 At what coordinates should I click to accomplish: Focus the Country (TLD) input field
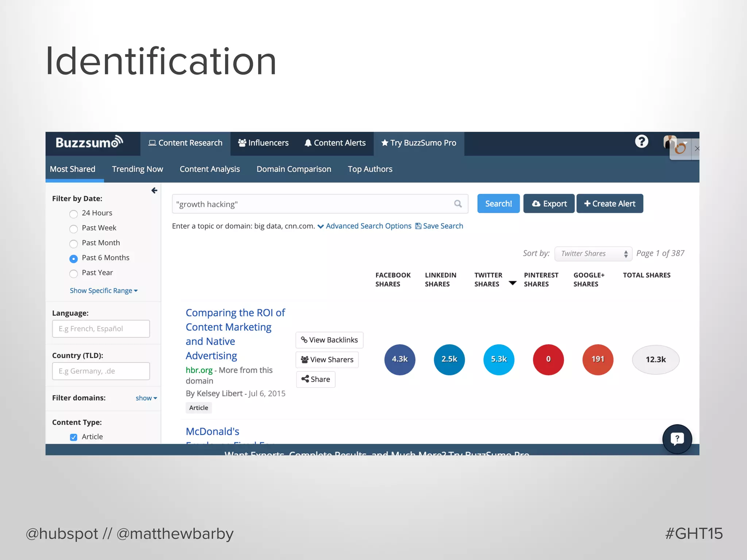pyautogui.click(x=101, y=371)
